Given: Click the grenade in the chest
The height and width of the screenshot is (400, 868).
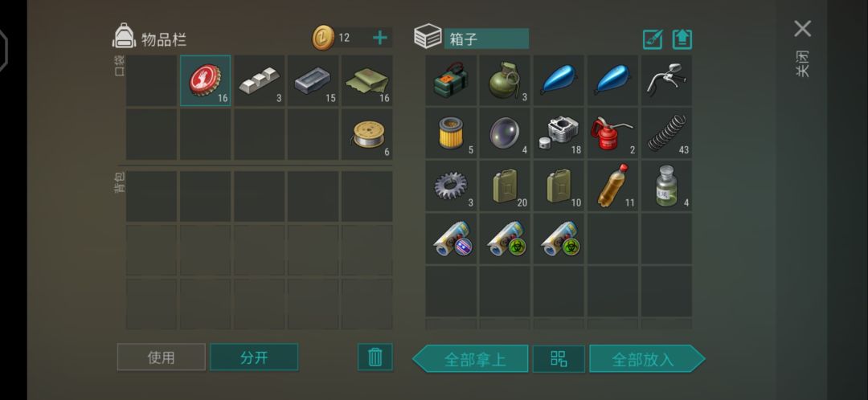Looking at the screenshot, I should click(504, 80).
